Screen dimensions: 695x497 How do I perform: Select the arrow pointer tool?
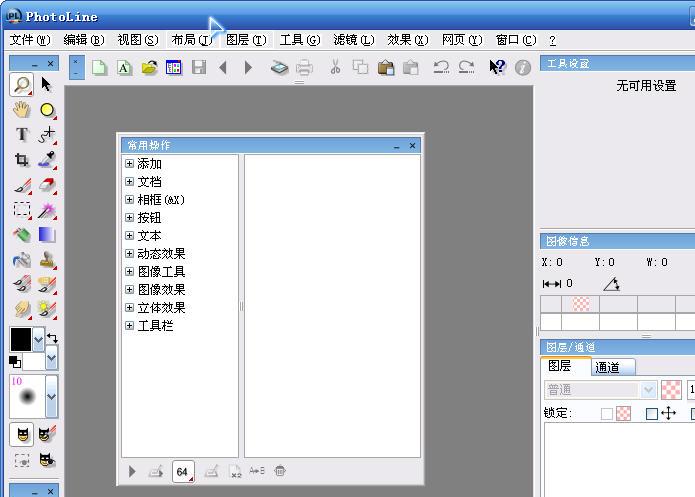[46, 85]
